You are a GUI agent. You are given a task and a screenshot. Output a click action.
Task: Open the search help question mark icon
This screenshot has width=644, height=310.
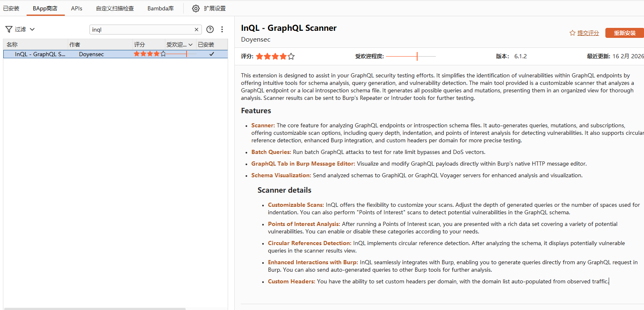click(x=210, y=29)
